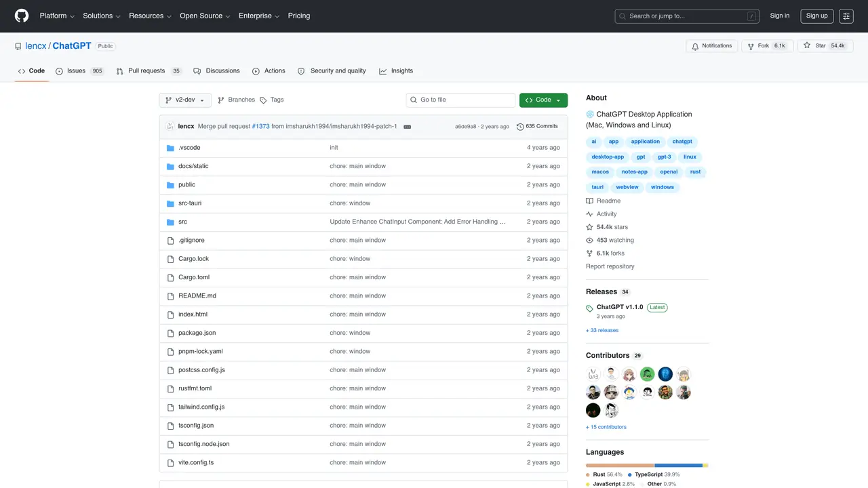
Task: Open the docs/static folder
Action: pyautogui.click(x=193, y=166)
